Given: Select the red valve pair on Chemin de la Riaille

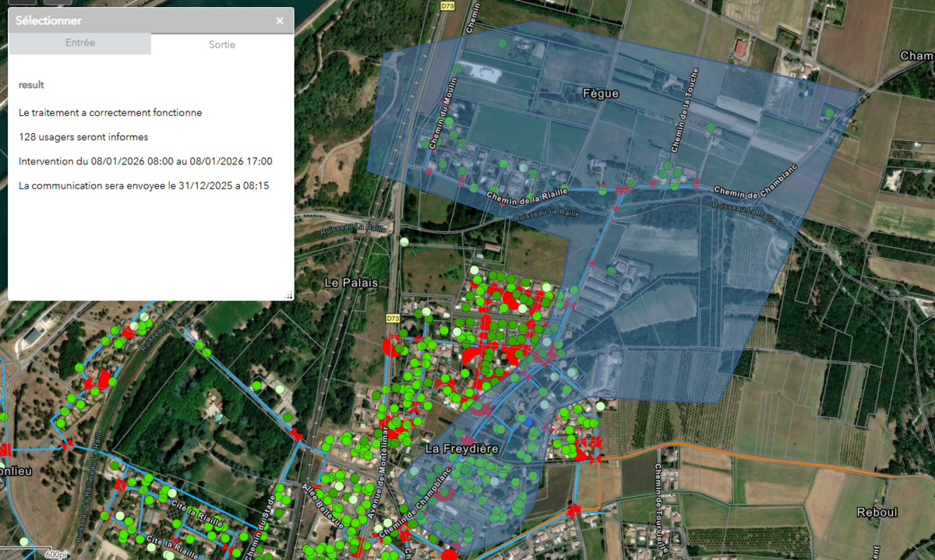Looking at the screenshot, I should pyautogui.click(x=622, y=189).
